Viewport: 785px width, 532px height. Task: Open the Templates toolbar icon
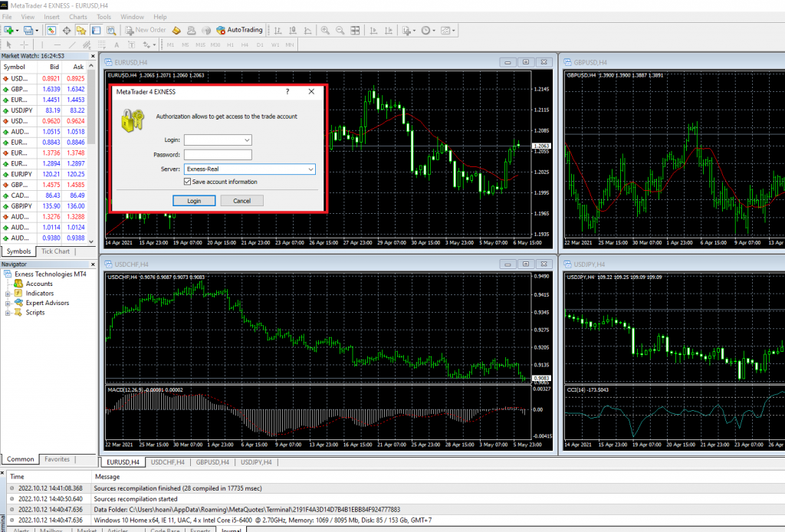[x=445, y=31]
